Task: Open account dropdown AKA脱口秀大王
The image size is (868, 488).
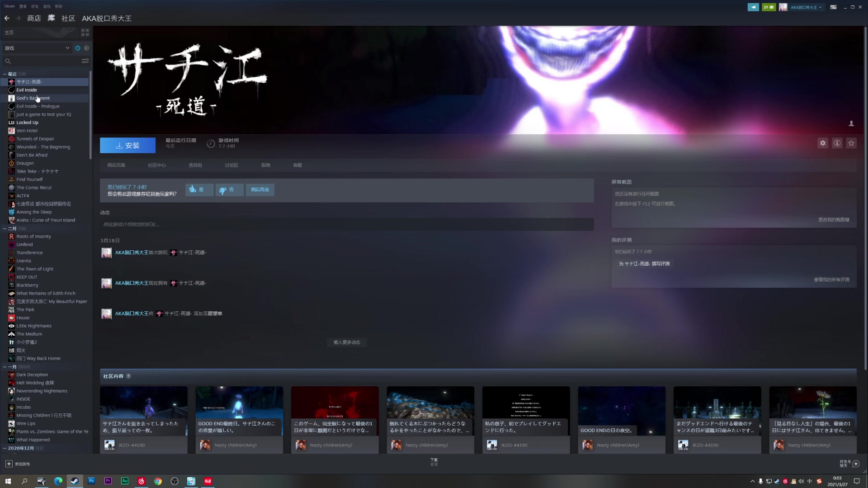Action: tap(806, 7)
